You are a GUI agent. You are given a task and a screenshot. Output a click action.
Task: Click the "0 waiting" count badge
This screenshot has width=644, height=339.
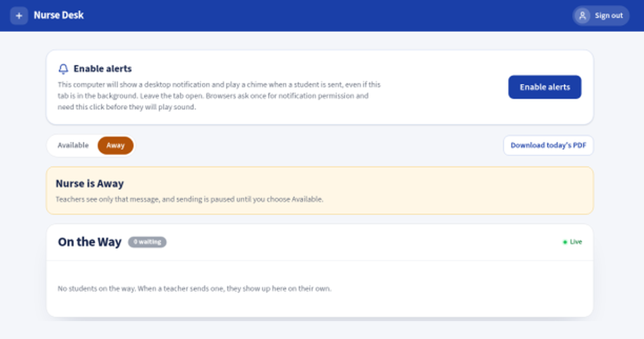[x=147, y=242]
